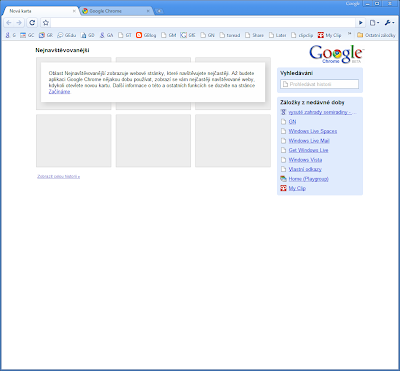Open the Windows Live Spaces link
The width and height of the screenshot is (400, 371).
pyautogui.click(x=313, y=131)
